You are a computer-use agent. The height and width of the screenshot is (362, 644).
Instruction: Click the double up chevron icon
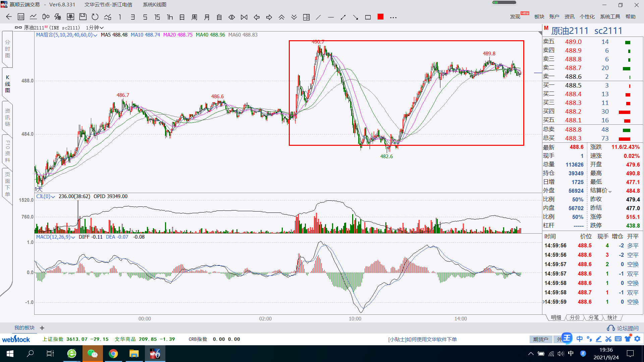(281, 17)
